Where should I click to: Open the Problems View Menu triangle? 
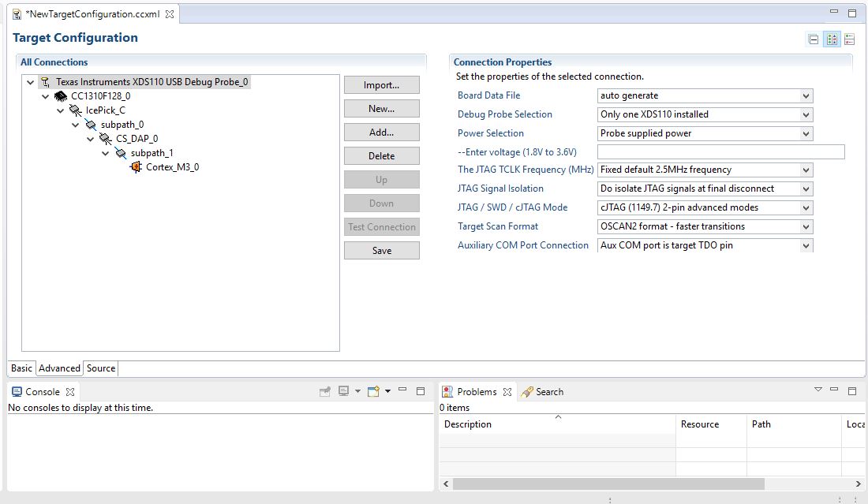coord(817,390)
